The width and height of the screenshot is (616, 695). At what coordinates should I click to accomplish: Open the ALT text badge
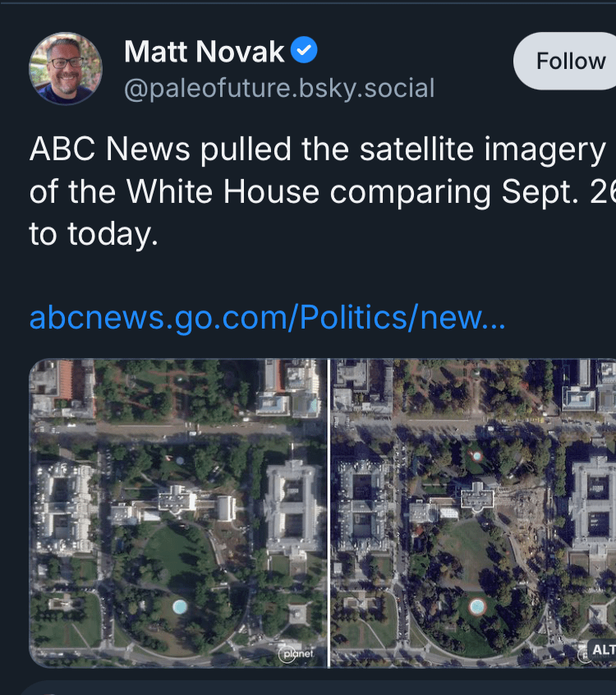[602, 650]
